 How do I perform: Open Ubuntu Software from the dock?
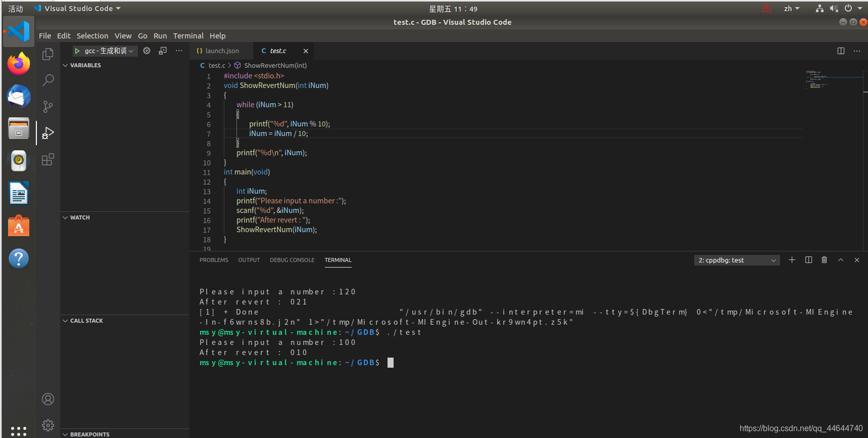(x=19, y=226)
